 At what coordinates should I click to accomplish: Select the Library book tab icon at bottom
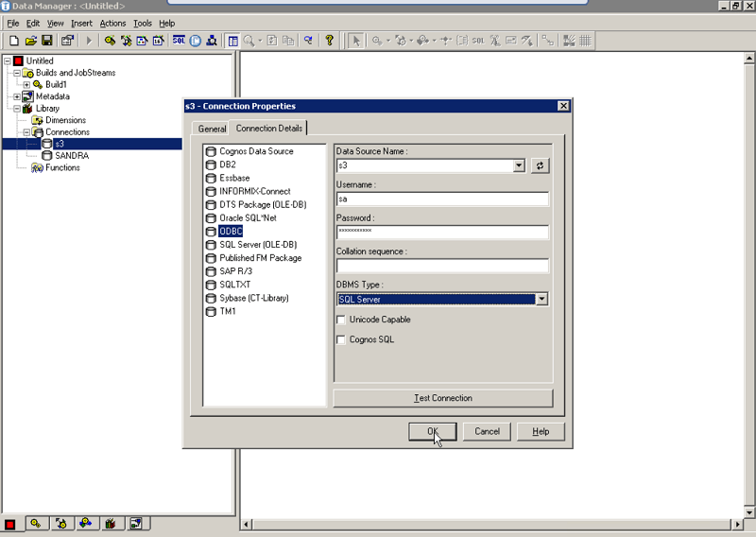pos(111,523)
